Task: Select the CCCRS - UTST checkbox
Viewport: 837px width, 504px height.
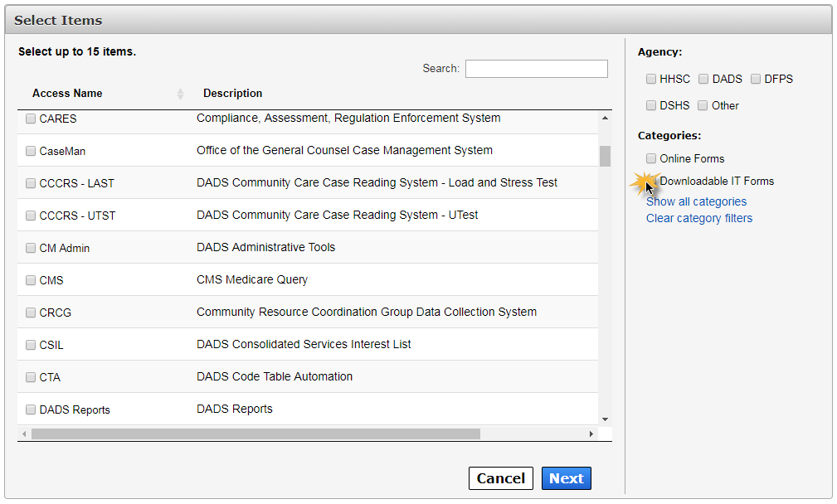Action: point(31,216)
